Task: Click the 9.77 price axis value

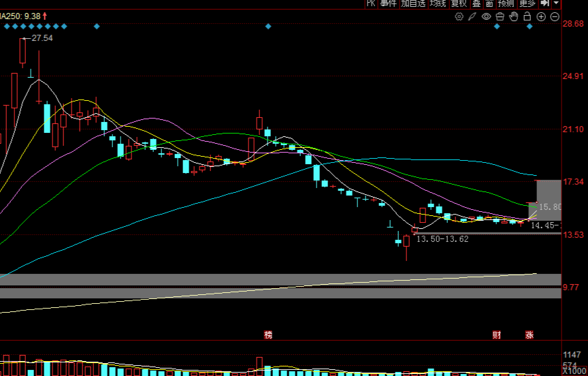Action: (571, 287)
